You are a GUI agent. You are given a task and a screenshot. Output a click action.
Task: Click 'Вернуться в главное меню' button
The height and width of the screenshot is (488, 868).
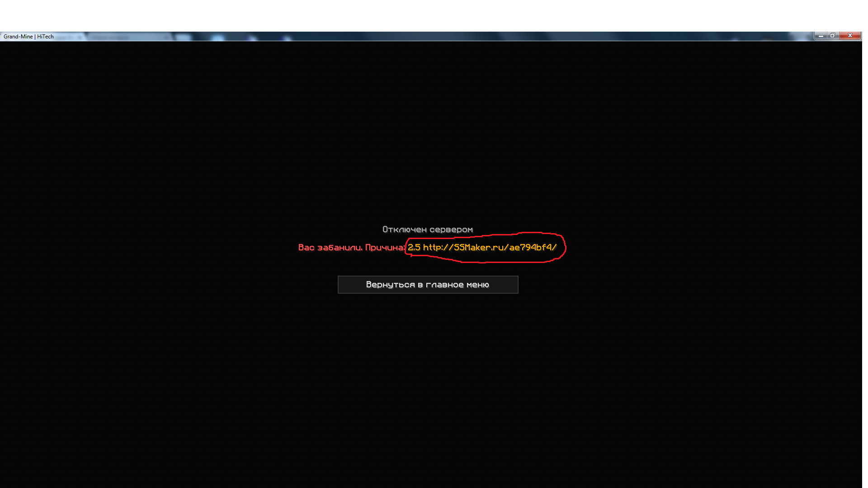pyautogui.click(x=428, y=285)
